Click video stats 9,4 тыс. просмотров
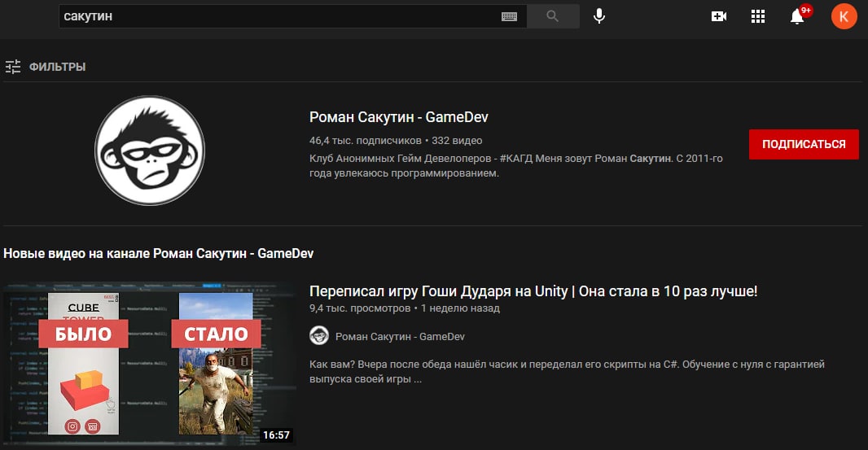Viewport: 868px width, 450px height. coord(360,308)
